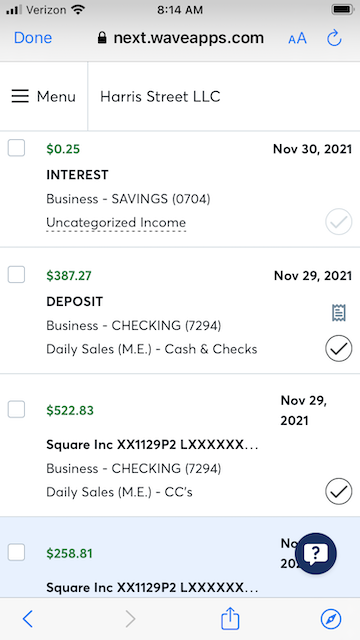The height and width of the screenshot is (640, 360).
Task: Open the share sheet icon
Action: (230, 619)
